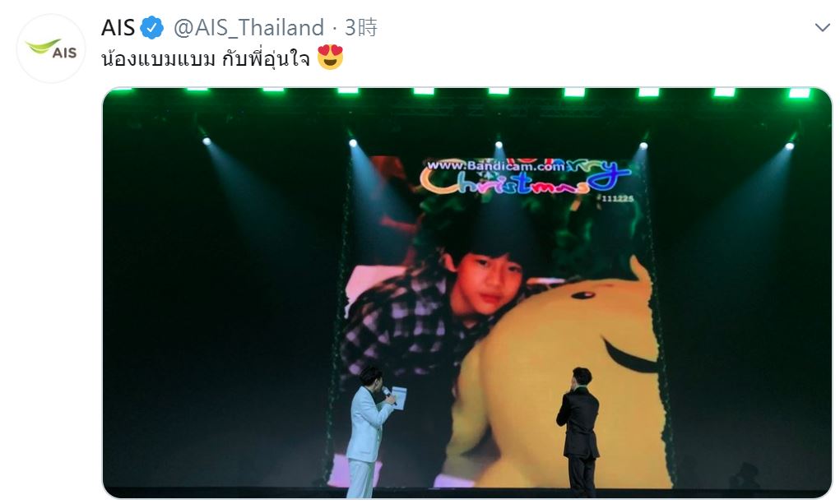Open the stage photo in tweet

(467, 293)
